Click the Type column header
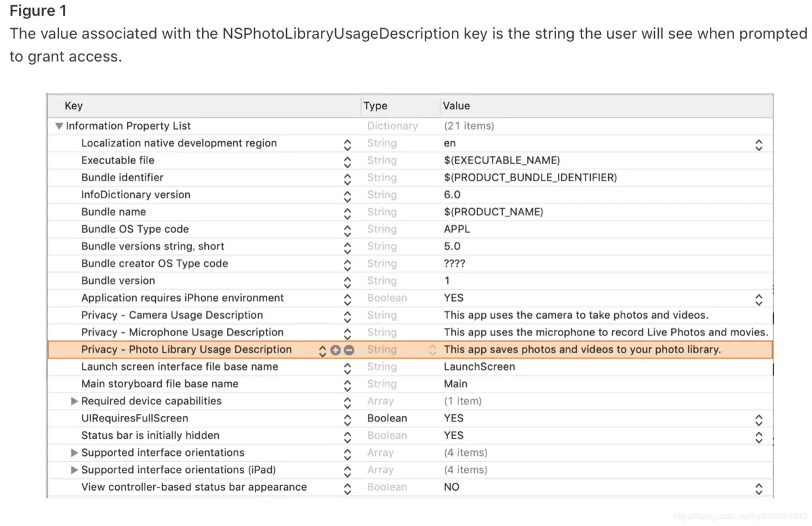Screen dimensions: 812x526 pos(375,106)
